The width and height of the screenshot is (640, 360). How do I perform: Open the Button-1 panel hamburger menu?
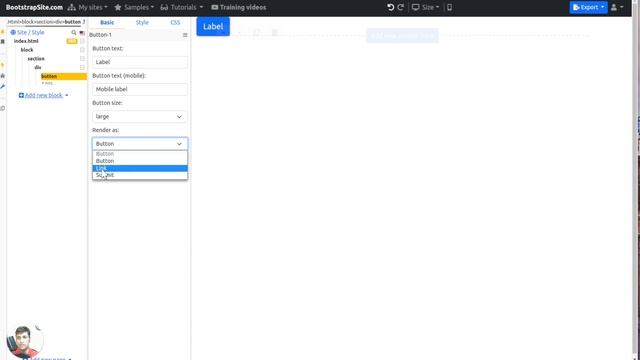tap(185, 35)
